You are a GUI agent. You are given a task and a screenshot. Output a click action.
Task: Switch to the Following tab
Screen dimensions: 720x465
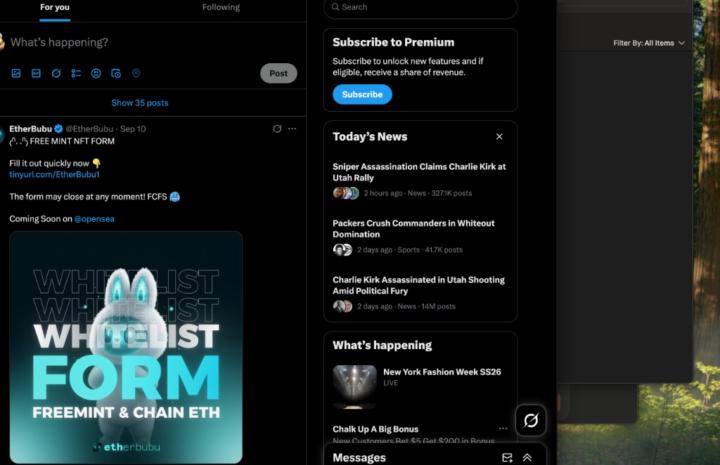221,7
